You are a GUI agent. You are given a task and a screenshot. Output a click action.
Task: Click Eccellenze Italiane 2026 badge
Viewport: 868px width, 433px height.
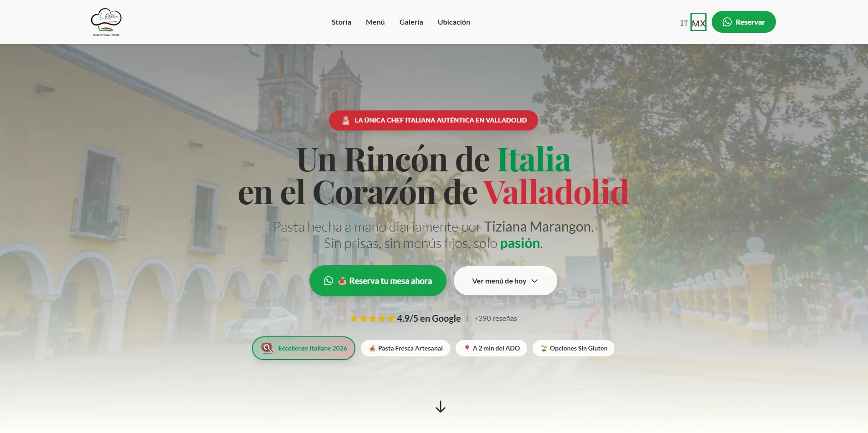[303, 348]
